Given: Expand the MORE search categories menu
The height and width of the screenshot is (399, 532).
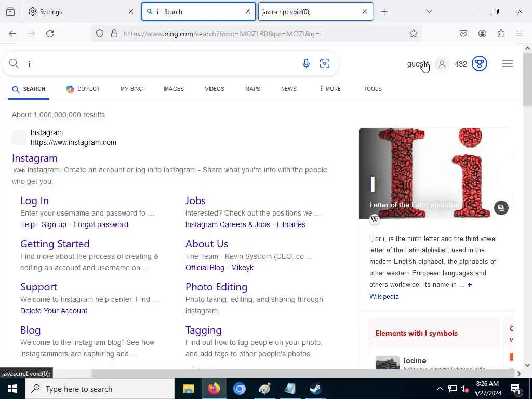Looking at the screenshot, I should [x=330, y=89].
